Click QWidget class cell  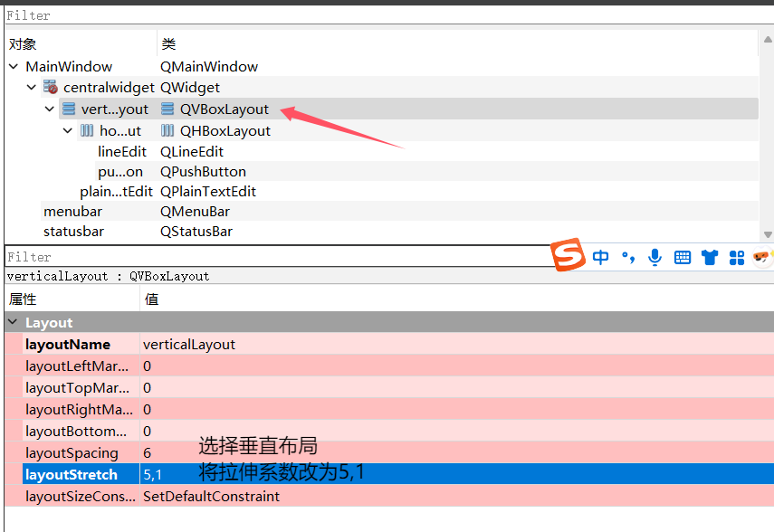click(x=190, y=88)
